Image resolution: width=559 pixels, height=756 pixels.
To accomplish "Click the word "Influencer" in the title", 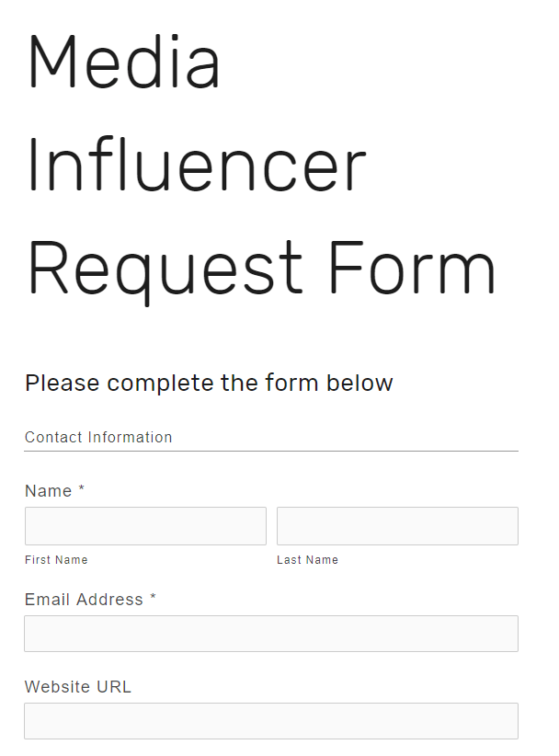I will (x=197, y=166).
